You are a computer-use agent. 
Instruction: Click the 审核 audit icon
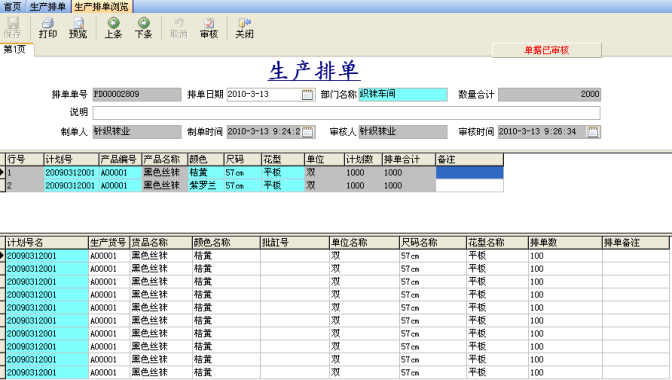click(x=209, y=28)
